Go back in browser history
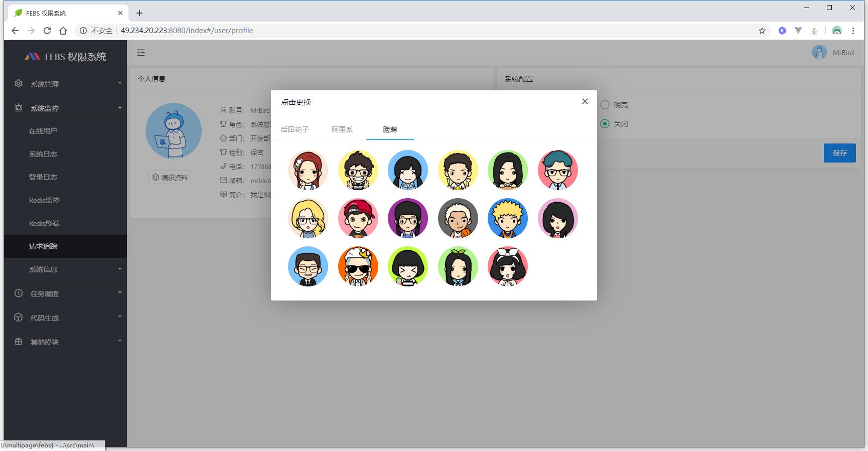Image resolution: width=868 pixels, height=451 pixels. point(15,31)
